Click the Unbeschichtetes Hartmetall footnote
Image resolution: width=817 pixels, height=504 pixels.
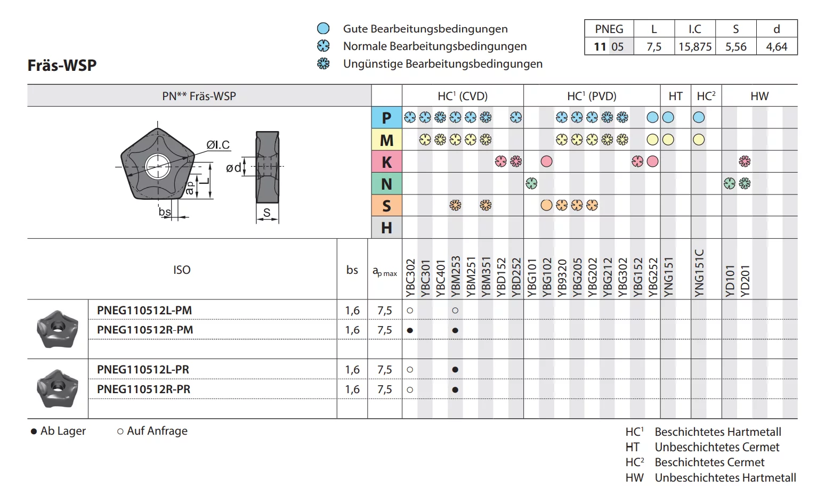[725, 478]
